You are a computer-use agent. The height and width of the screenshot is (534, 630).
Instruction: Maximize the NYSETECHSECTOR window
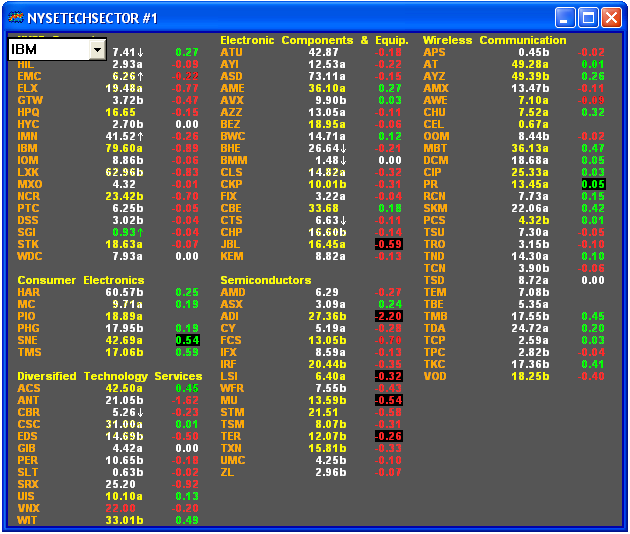tap(588, 18)
